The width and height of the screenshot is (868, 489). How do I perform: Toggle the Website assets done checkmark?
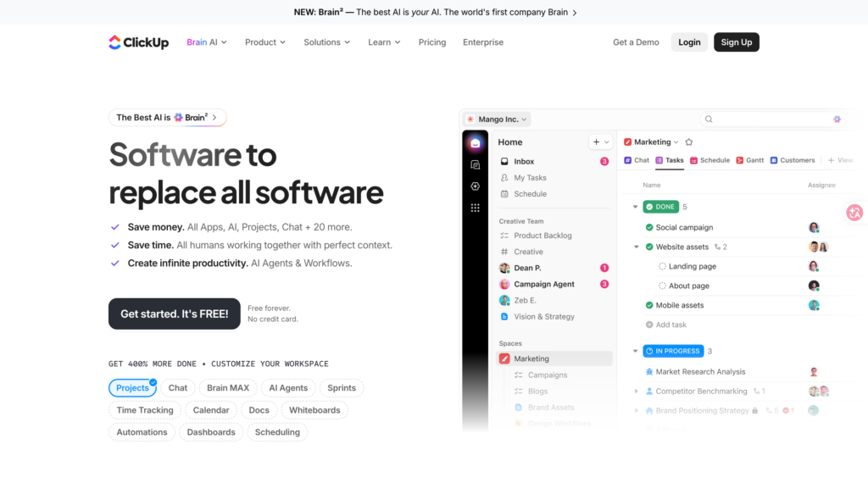[x=648, y=247]
